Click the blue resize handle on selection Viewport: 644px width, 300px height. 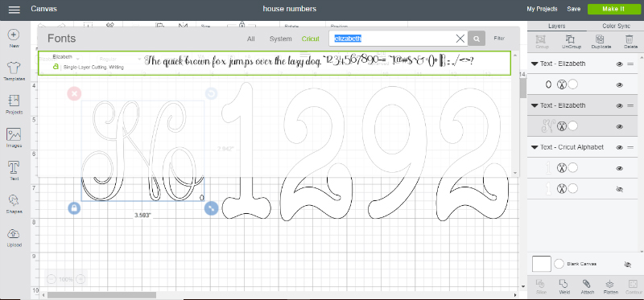(x=211, y=208)
